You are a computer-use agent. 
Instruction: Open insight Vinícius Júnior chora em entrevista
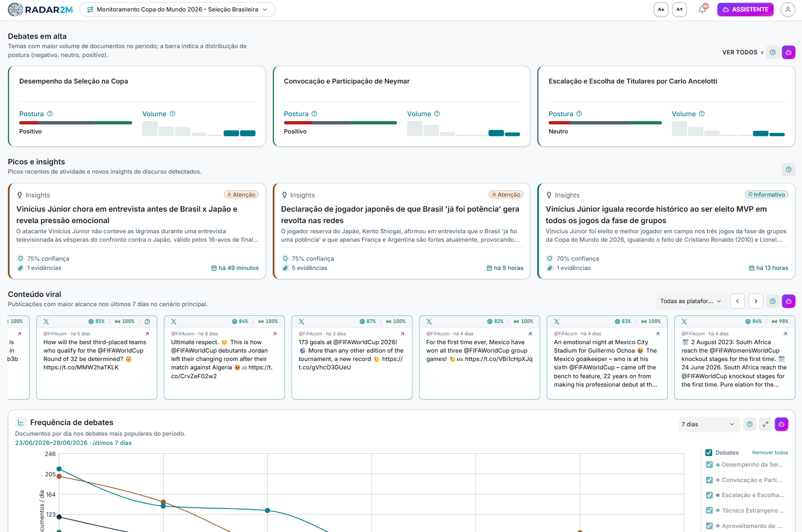coord(137,231)
